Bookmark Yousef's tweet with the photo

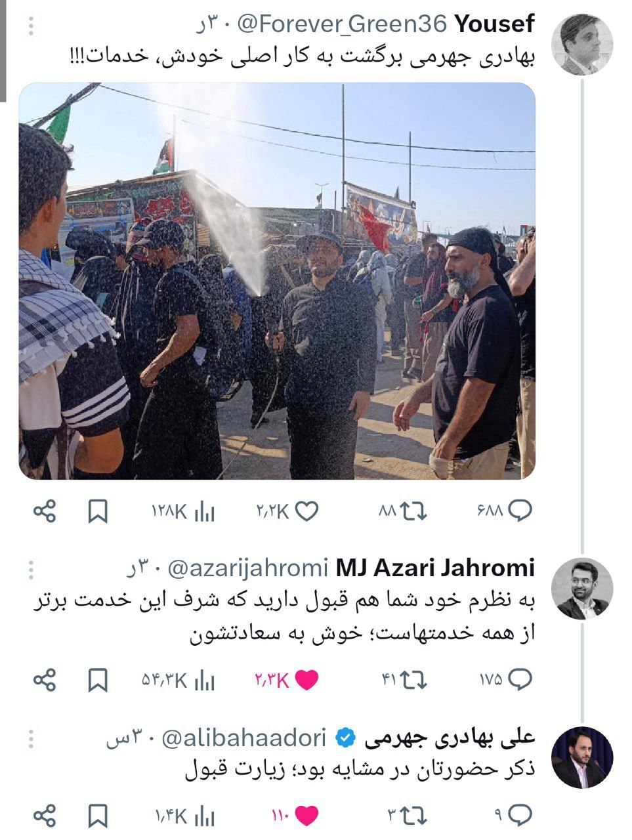pos(97,511)
